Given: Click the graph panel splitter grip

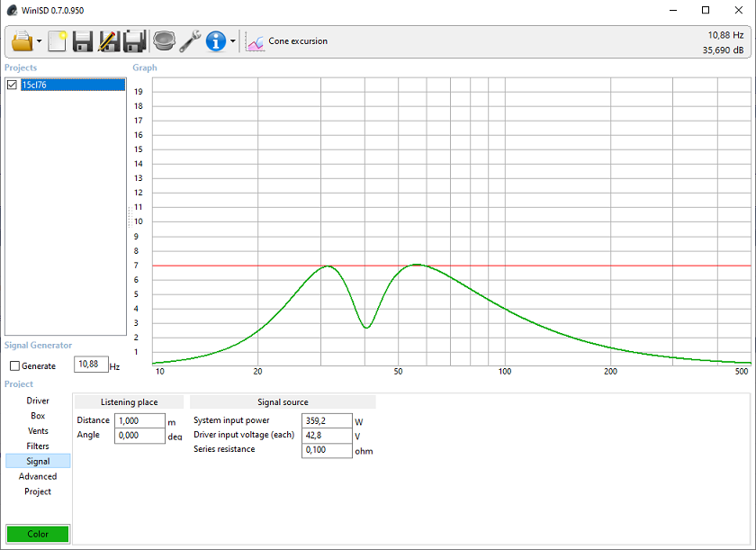Looking at the screenshot, I should pyautogui.click(x=130, y=217).
